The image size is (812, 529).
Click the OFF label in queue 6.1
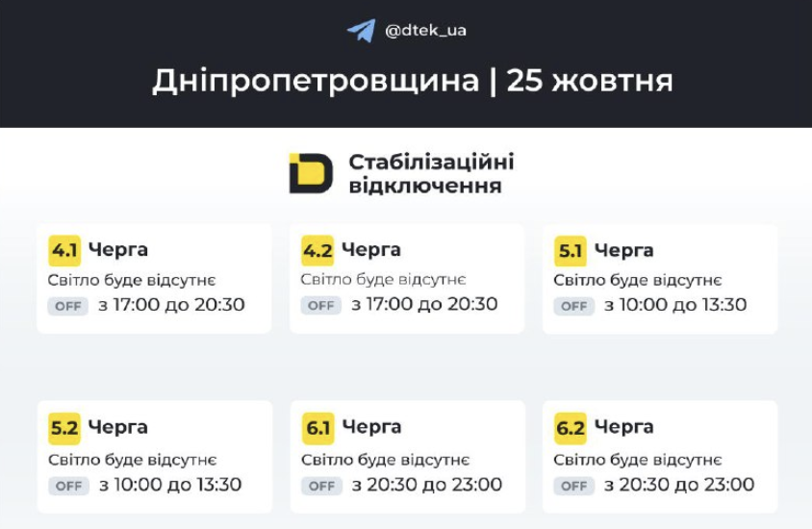tap(321, 486)
